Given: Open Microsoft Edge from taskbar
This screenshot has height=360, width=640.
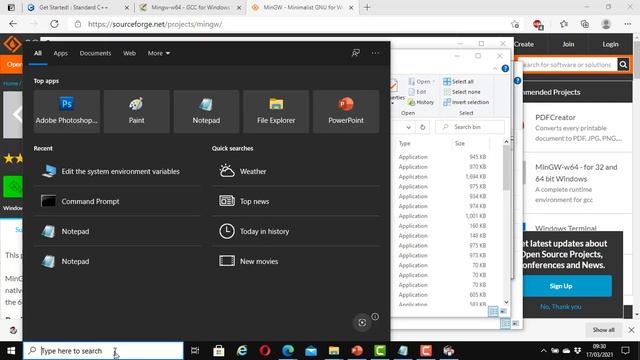Looking at the screenshot, I should click(288, 351).
